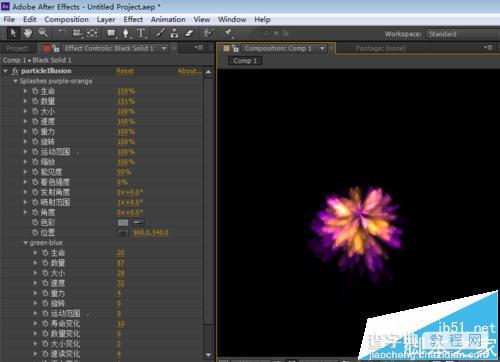Select the Type text tool
500x362 pixels.
pyautogui.click(x=141, y=33)
